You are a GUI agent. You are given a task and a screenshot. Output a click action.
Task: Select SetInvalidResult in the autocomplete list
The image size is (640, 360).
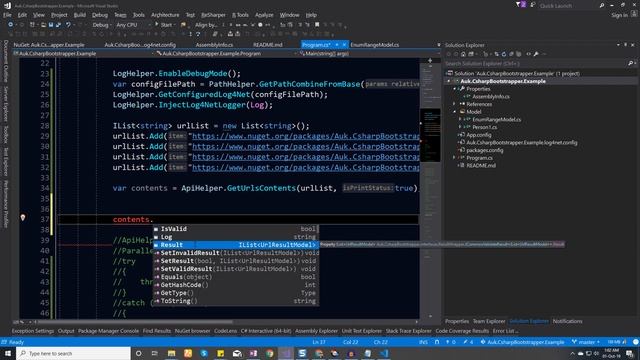(236, 253)
